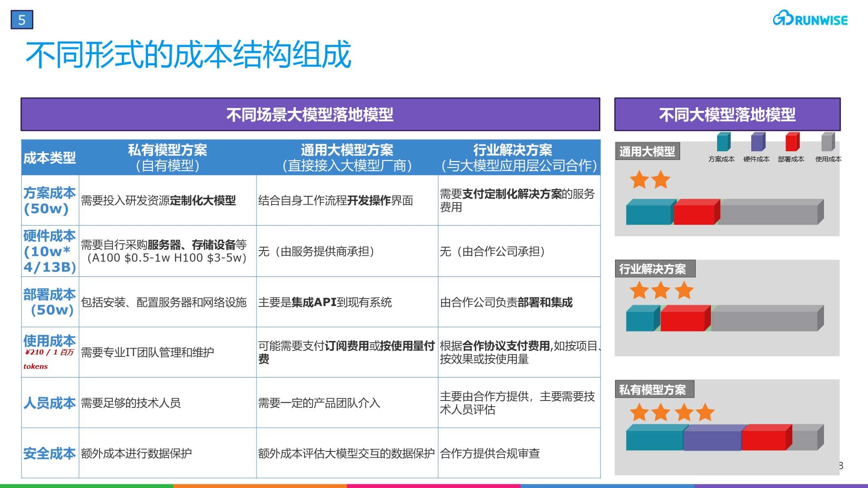Click the gray 使用成本 legend cube
Image resolution: width=868 pixels, height=488 pixels.
coord(828,142)
